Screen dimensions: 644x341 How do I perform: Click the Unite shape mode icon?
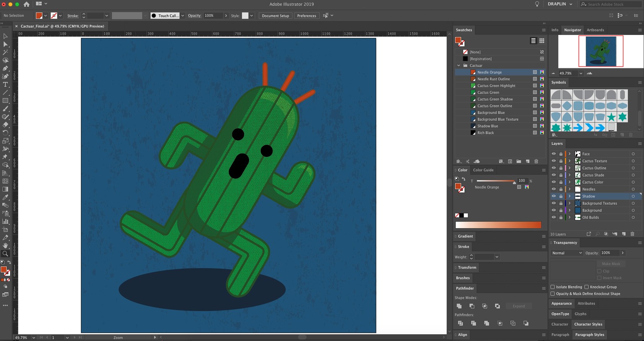point(459,306)
